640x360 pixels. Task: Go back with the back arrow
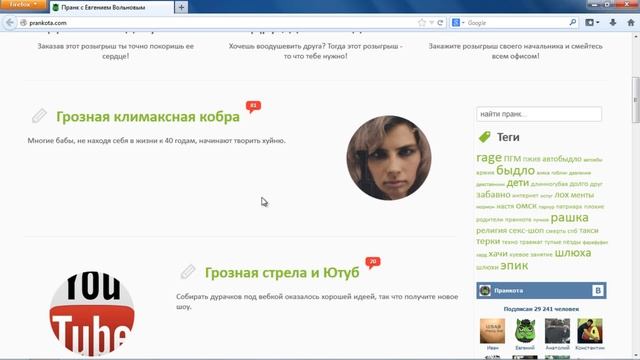tap(10, 23)
